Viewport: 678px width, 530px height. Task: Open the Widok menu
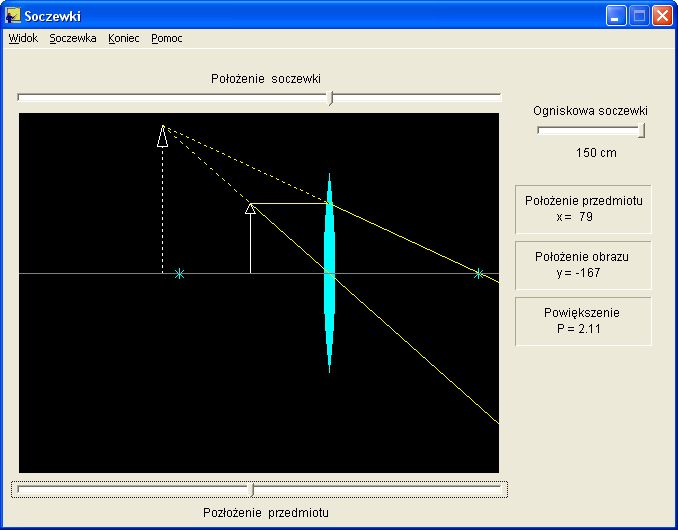click(23, 38)
